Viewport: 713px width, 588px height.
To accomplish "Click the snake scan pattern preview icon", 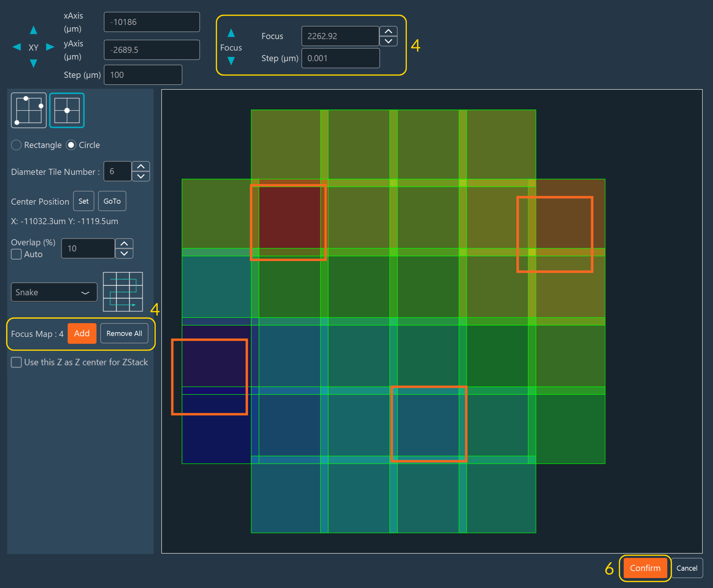I will click(x=123, y=292).
